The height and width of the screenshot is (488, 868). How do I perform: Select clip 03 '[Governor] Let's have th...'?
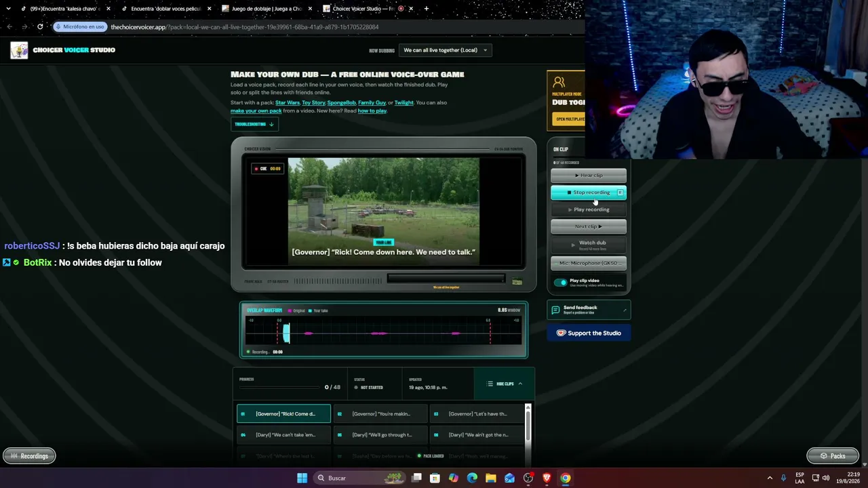click(477, 414)
